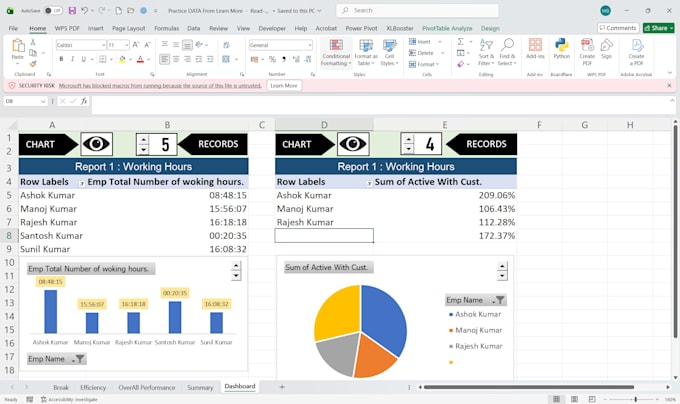Image resolution: width=680 pixels, height=404 pixels.
Task: Open Sort & Filter menu
Action: pyautogui.click(x=486, y=53)
